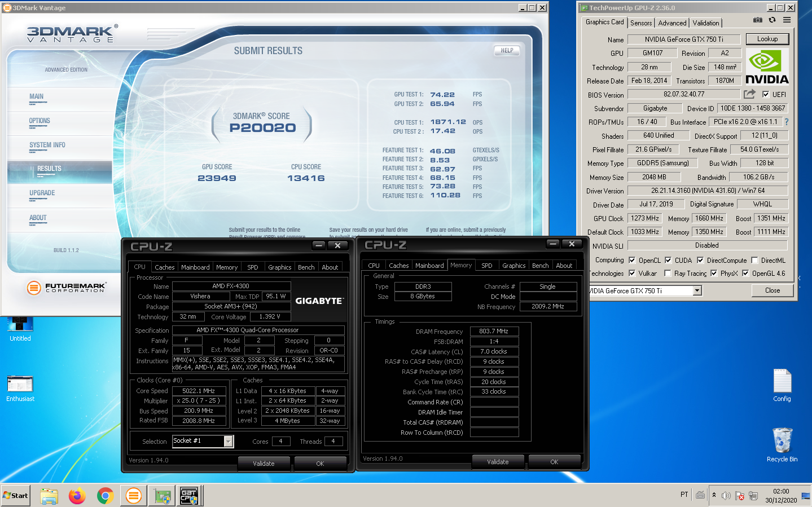Switch to Sensors tab in GPU-Z
Viewport: 812px width, 507px height.
pyautogui.click(x=641, y=23)
